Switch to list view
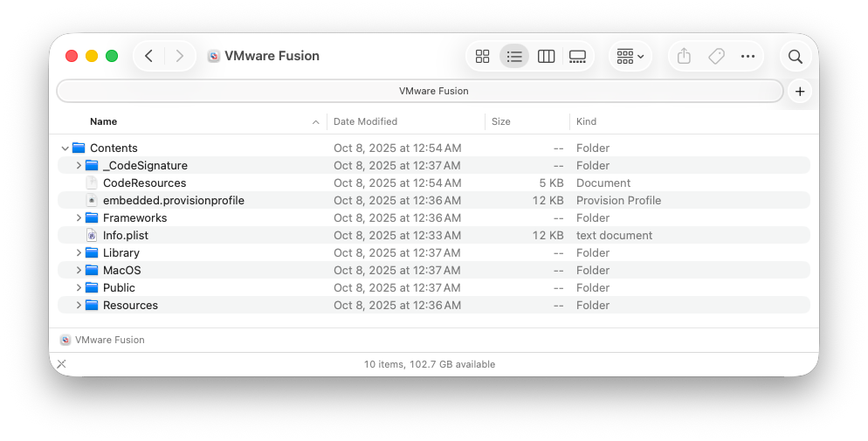Image resolution: width=868 pixels, height=441 pixels. (514, 56)
